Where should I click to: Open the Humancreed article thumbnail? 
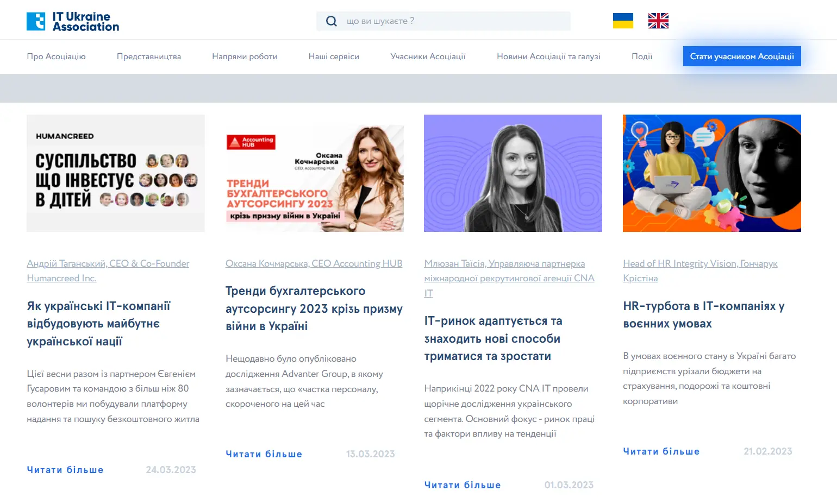tap(116, 173)
